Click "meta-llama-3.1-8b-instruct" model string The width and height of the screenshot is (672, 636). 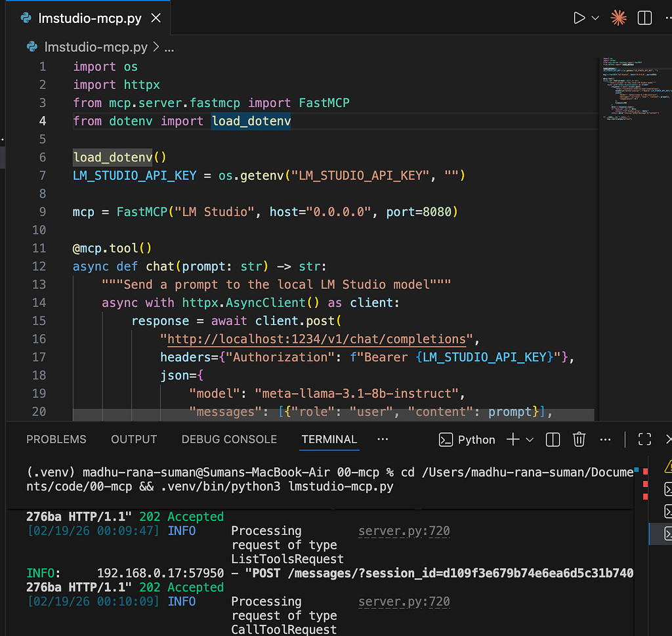point(356,393)
